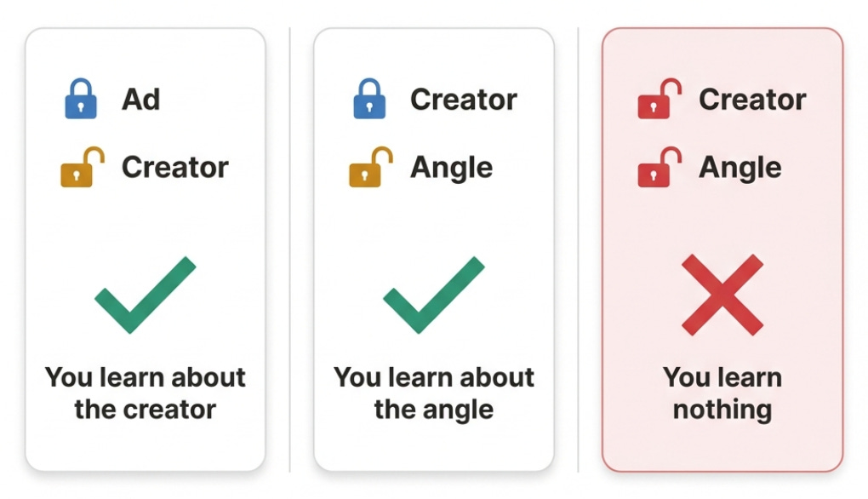Click the green checkmark above 'learn about the creator'
The height and width of the screenshot is (499, 868).
tap(145, 295)
